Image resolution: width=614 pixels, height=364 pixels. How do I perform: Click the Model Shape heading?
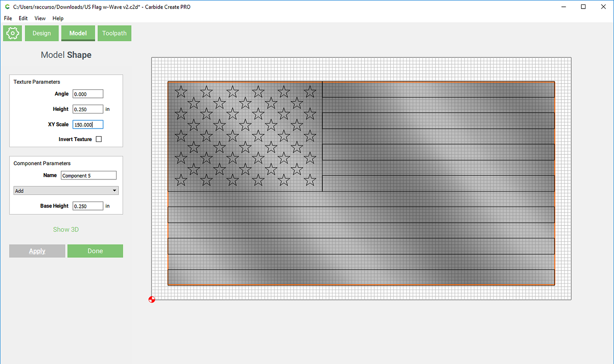click(x=66, y=55)
